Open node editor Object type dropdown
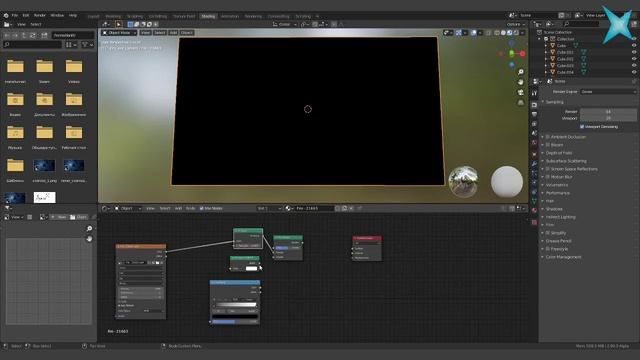 [127, 208]
